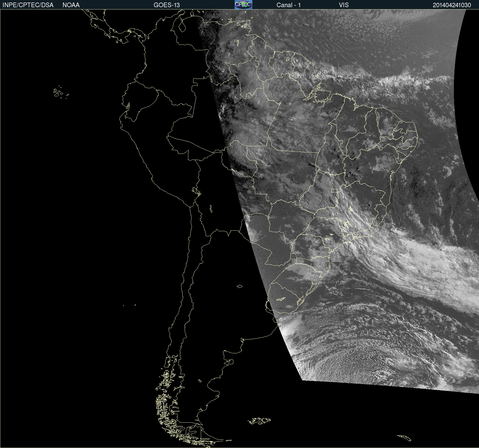Click the INPE/CPTEC/DSA label
479x448 pixels.
coord(28,5)
